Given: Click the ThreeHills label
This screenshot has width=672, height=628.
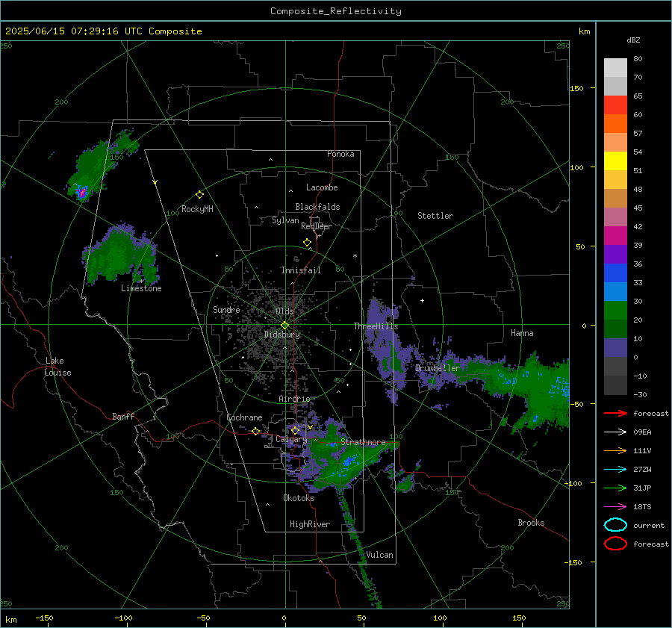Looking at the screenshot, I should 376,326.
